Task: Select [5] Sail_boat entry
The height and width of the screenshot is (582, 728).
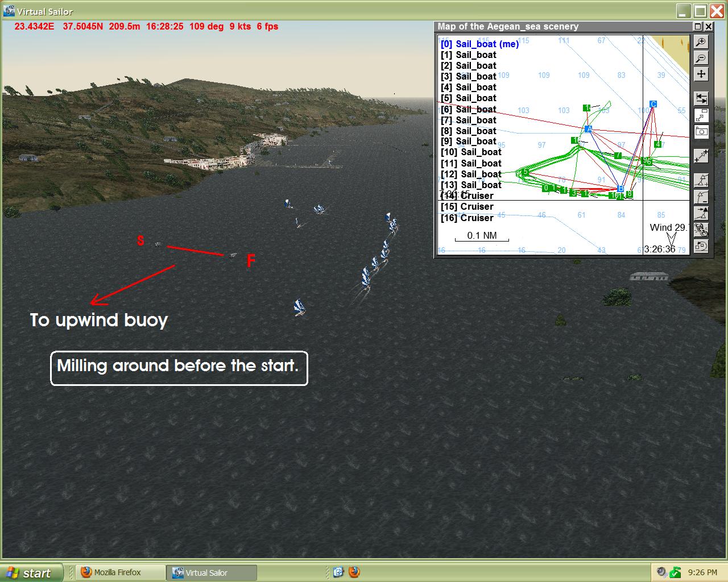Action: pos(468,98)
